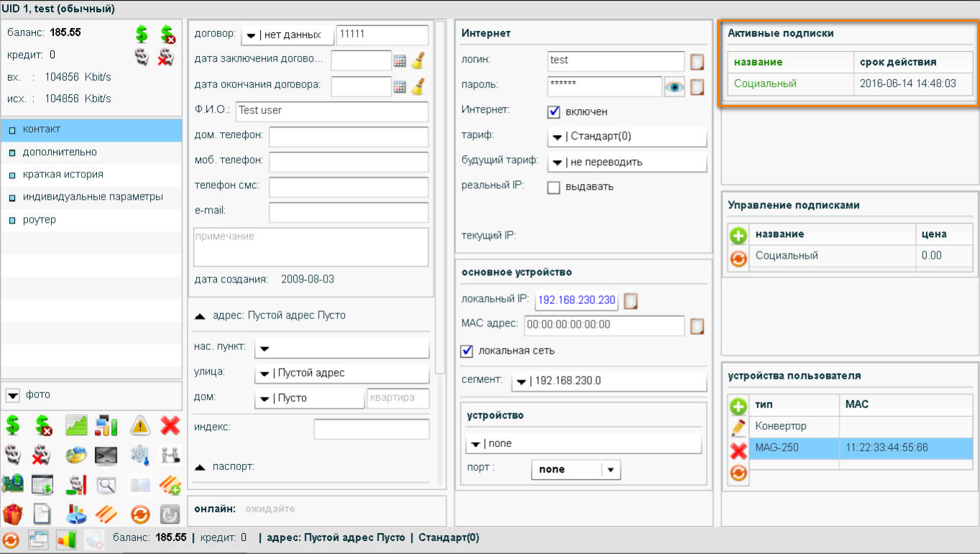Open the terminal console icon
The image size is (980, 554).
click(x=106, y=456)
